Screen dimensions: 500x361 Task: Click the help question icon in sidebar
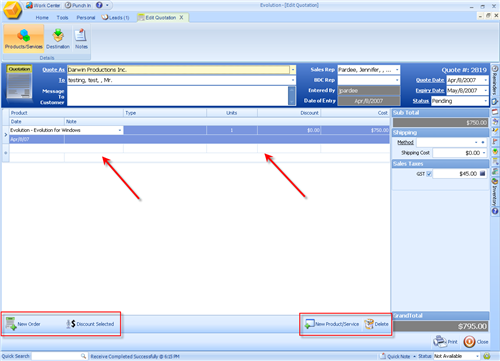(x=495, y=211)
